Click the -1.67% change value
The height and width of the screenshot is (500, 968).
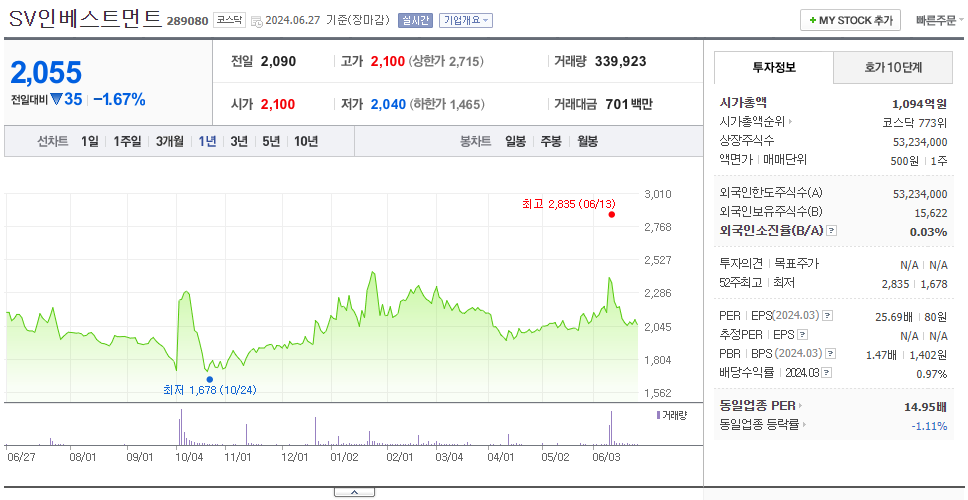click(x=119, y=99)
